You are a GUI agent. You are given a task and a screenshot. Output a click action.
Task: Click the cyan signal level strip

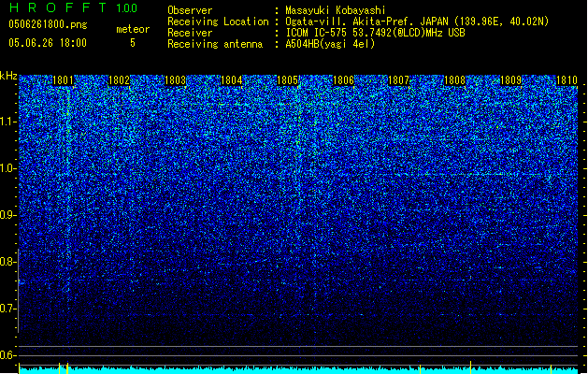[298, 370]
